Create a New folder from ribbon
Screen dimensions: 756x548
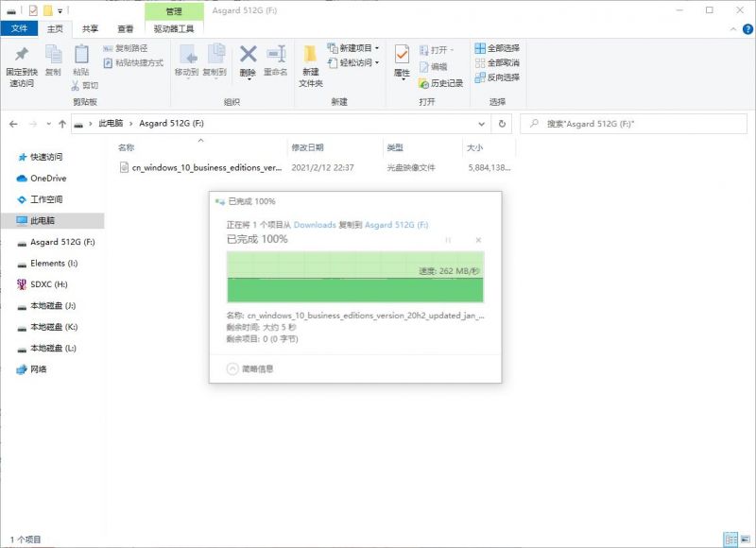(x=311, y=66)
